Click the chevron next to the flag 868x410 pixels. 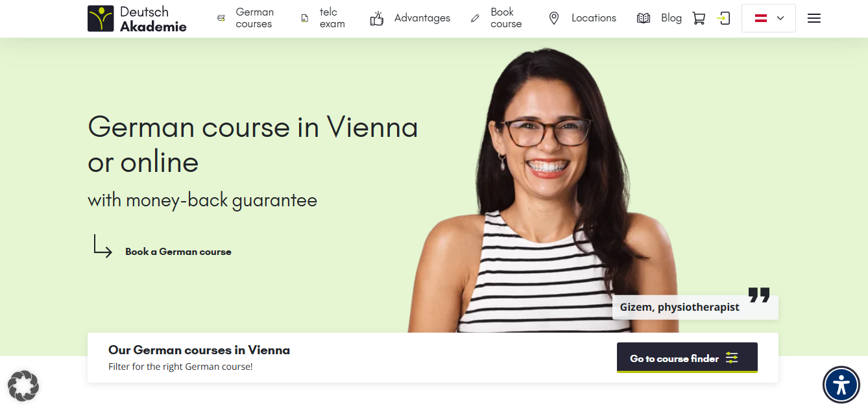point(780,18)
